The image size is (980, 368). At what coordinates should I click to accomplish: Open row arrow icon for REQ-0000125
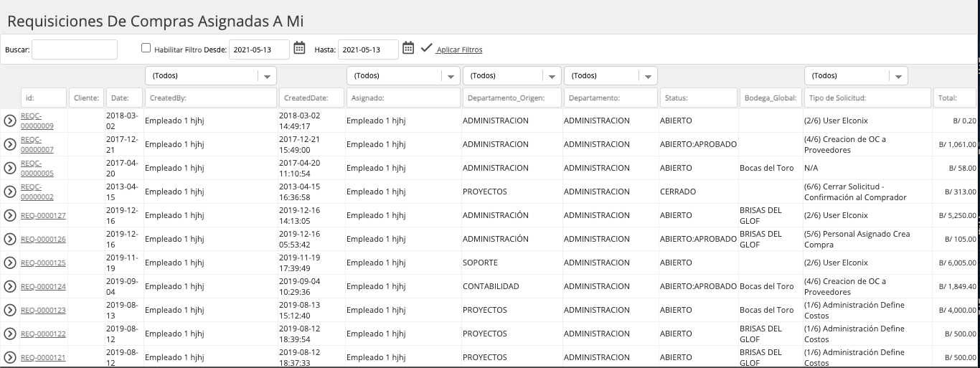10,263
